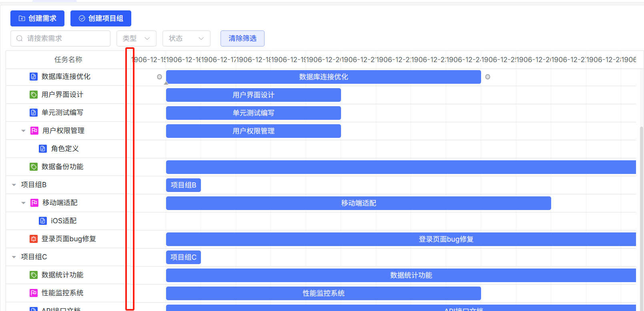Viewport: 644px width, 311px height.
Task: Click the 单元测试编写 Gantt bar
Action: pos(253,113)
